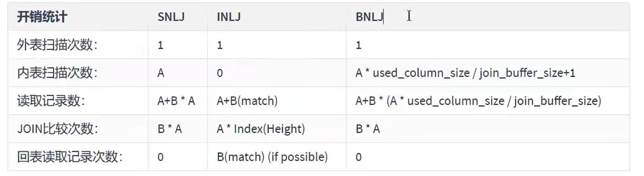Click the "A+B * A" cell

[x=176, y=101]
